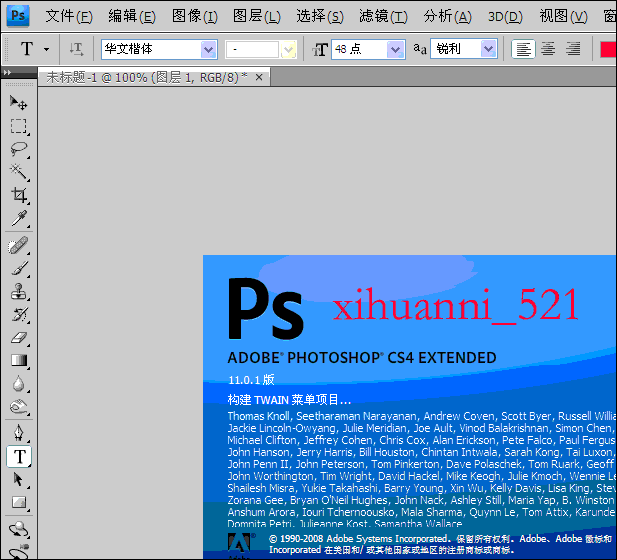Select the Dodge tool
This screenshot has height=560, width=617.
click(18, 407)
